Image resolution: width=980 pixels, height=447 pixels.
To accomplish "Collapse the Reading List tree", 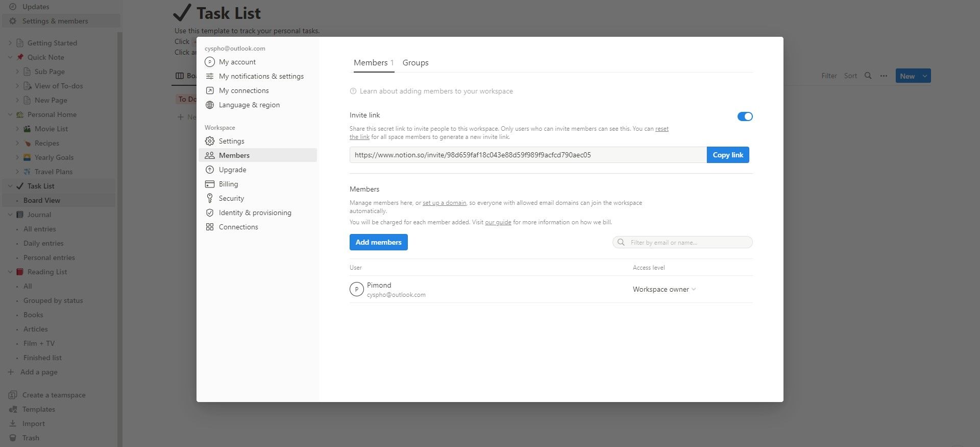I will point(10,272).
